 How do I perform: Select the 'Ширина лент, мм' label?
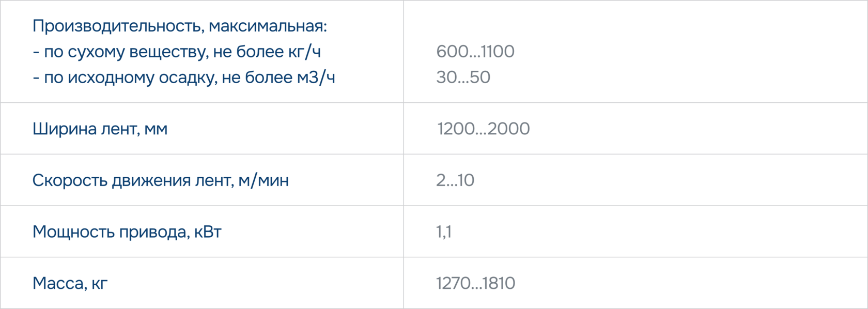[100, 129]
